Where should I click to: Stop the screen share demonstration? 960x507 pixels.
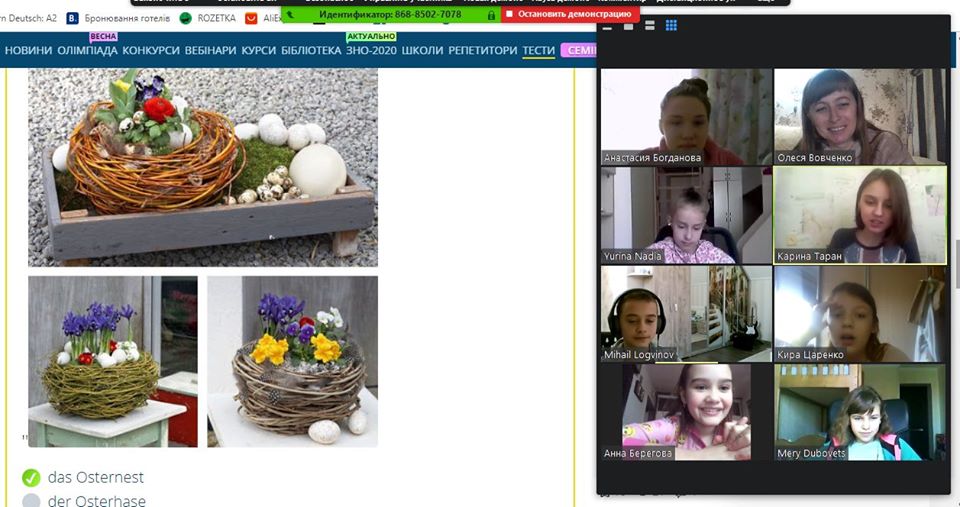(569, 13)
